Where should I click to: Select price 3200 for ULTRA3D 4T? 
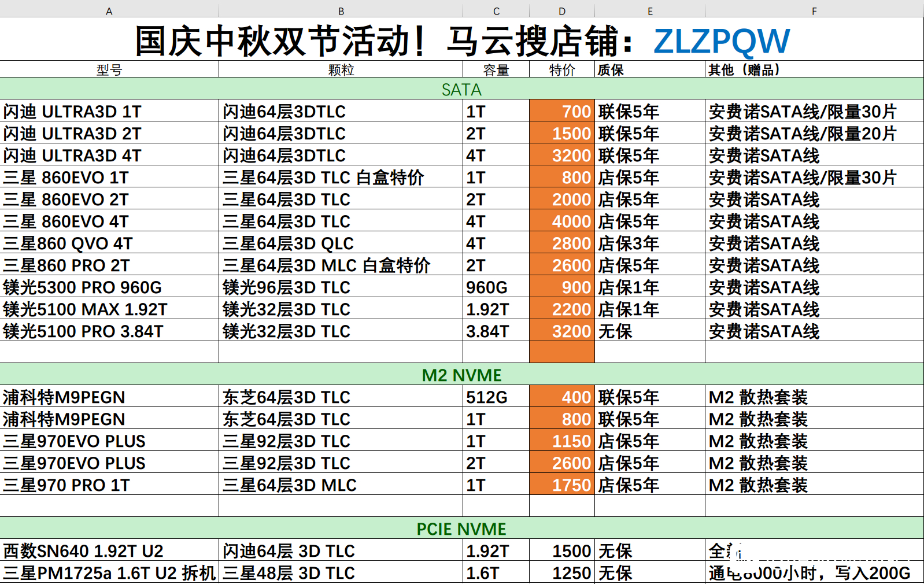562,155
